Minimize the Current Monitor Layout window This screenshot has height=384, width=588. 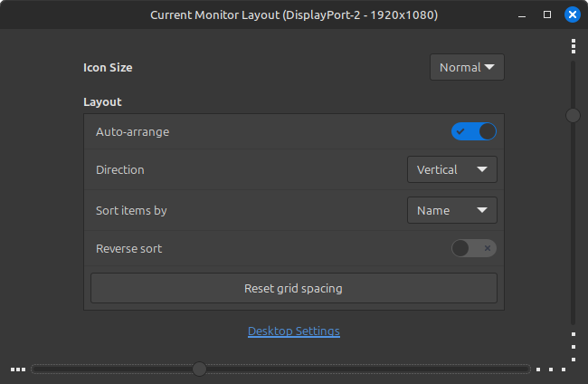[522, 15]
